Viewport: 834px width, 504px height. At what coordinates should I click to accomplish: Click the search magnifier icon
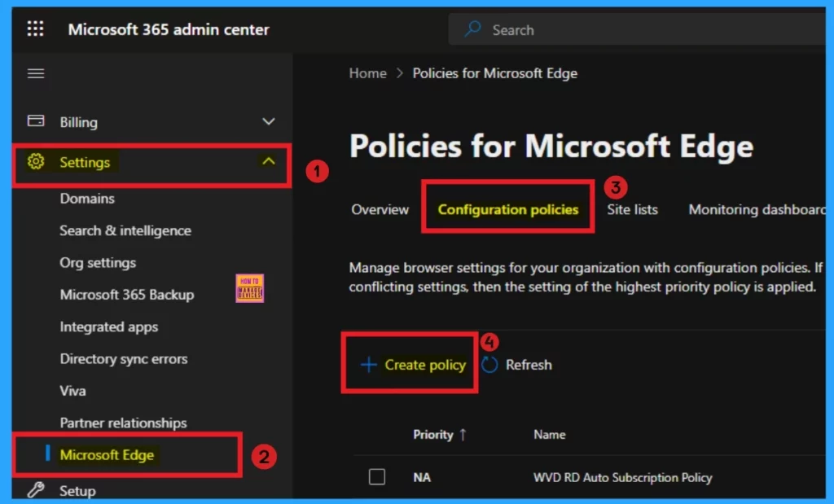[x=472, y=29]
